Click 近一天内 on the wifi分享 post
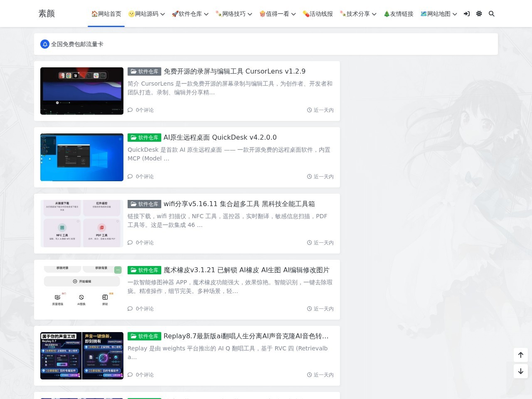Viewport: 532px width, 399px height. click(x=323, y=243)
